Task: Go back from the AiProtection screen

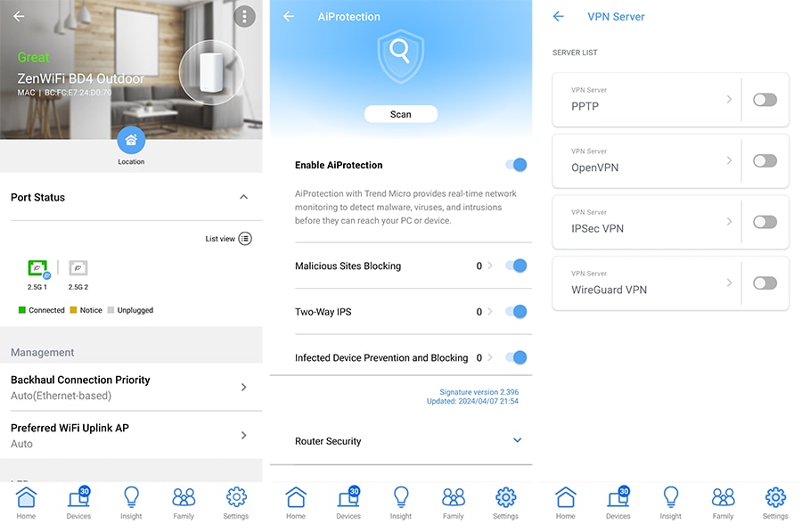Action: click(289, 17)
